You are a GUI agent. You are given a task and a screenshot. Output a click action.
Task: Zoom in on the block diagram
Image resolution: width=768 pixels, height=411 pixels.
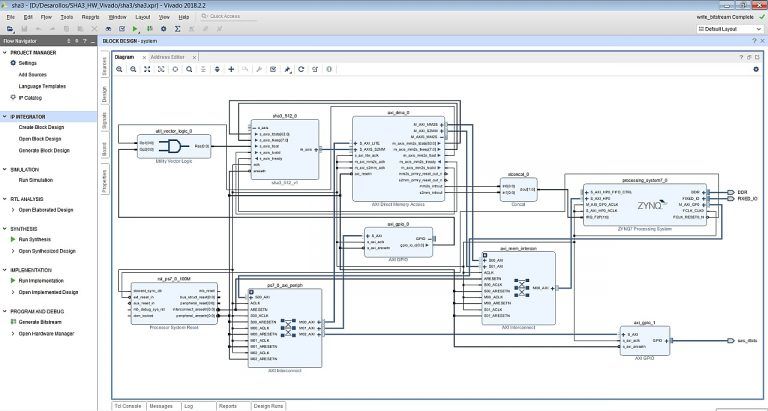(119, 70)
